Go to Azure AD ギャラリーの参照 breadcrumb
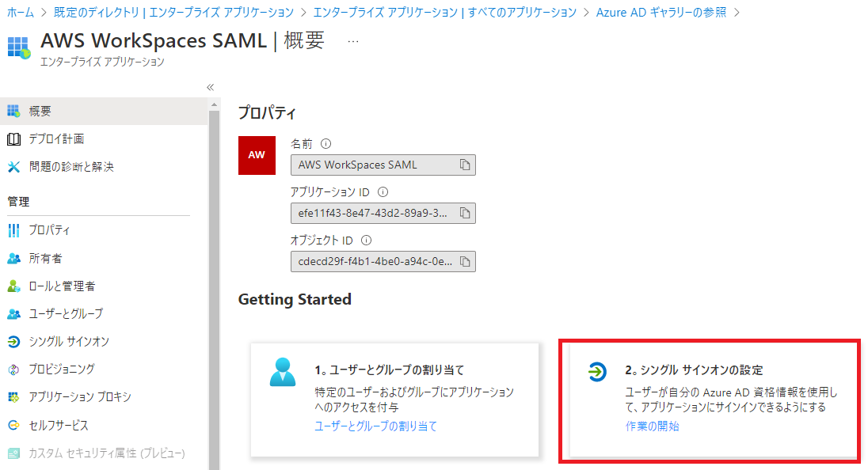868x470 pixels. click(x=661, y=12)
